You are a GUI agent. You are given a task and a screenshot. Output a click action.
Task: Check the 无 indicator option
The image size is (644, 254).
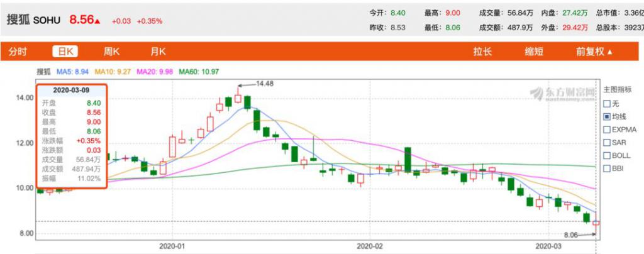pyautogui.click(x=607, y=104)
